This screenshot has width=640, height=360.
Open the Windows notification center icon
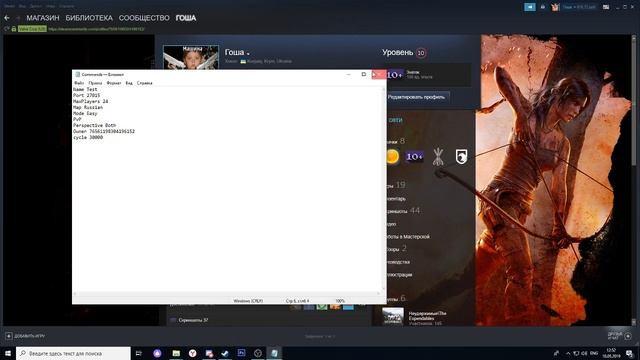pos(629,353)
